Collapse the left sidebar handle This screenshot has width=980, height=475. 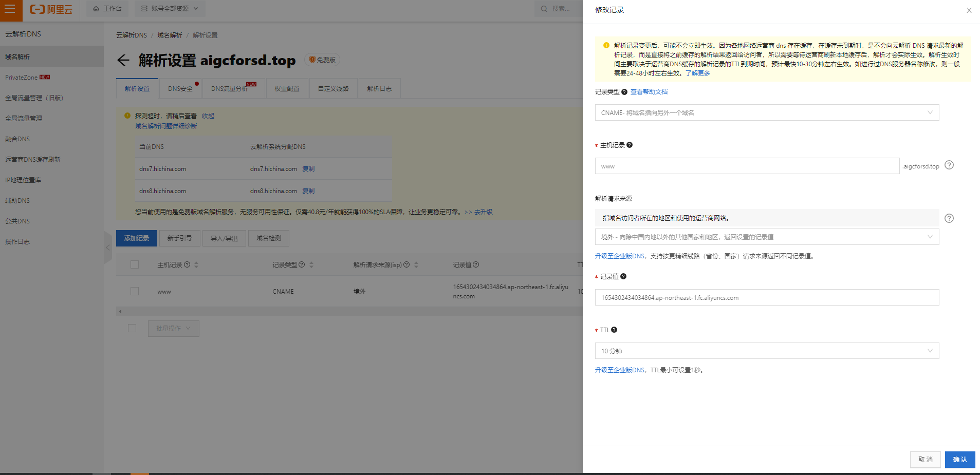click(x=108, y=248)
